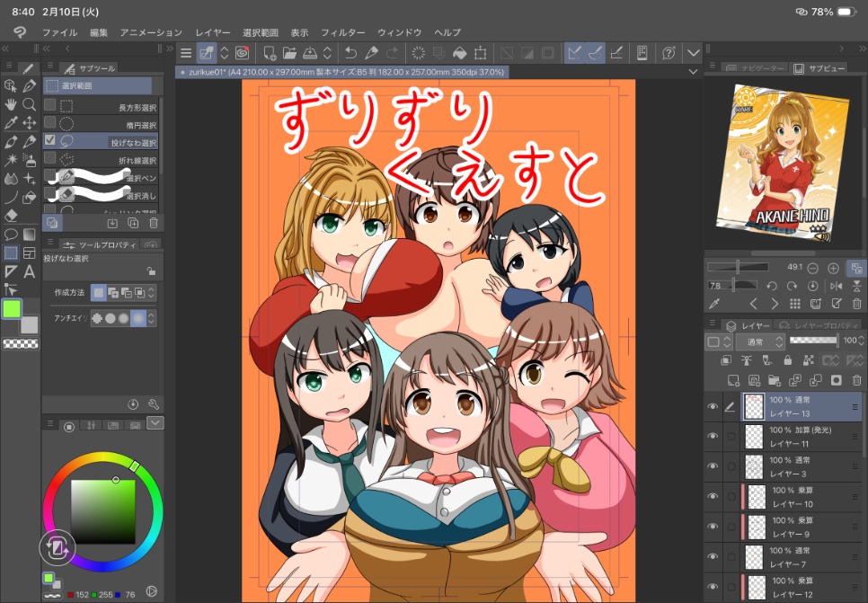The width and height of the screenshot is (868, 603).
Task: Open the レイヤー menu
Action: [213, 32]
